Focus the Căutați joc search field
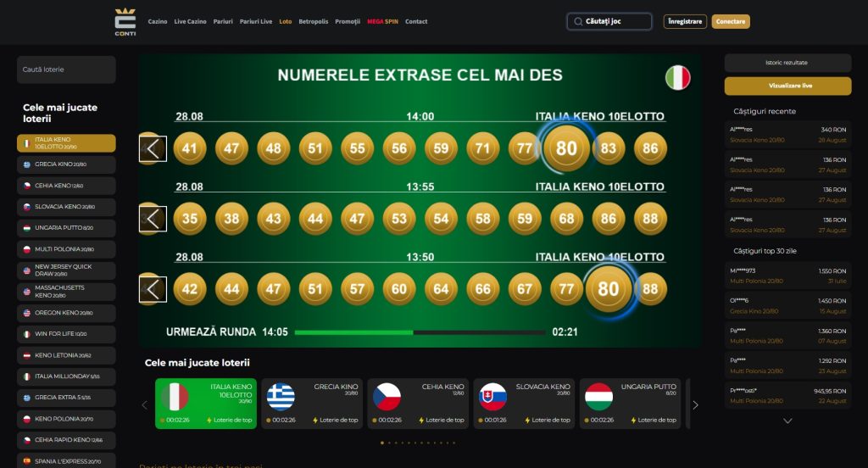868x468 pixels. pos(609,21)
